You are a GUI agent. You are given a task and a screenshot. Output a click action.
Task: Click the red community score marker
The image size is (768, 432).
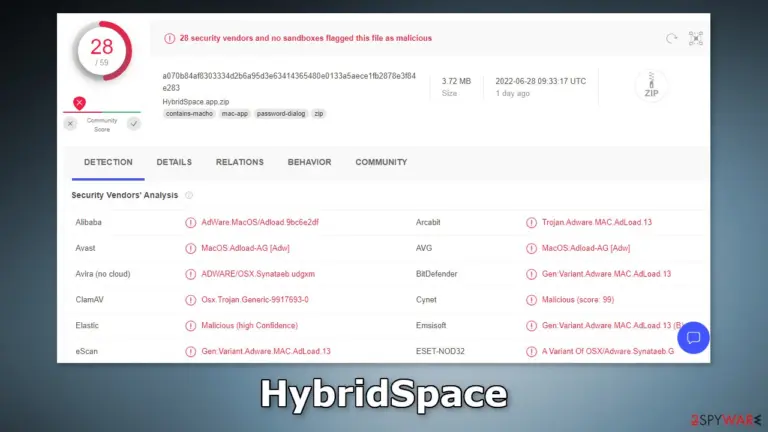(79, 103)
